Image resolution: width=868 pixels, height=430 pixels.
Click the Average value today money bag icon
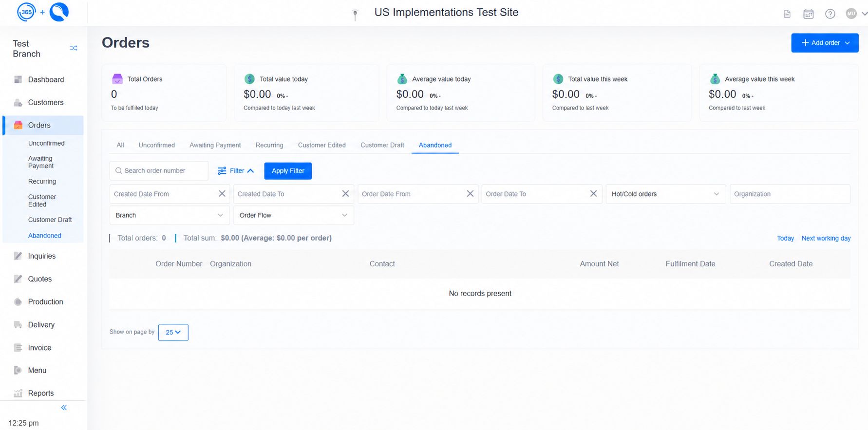pyautogui.click(x=402, y=79)
